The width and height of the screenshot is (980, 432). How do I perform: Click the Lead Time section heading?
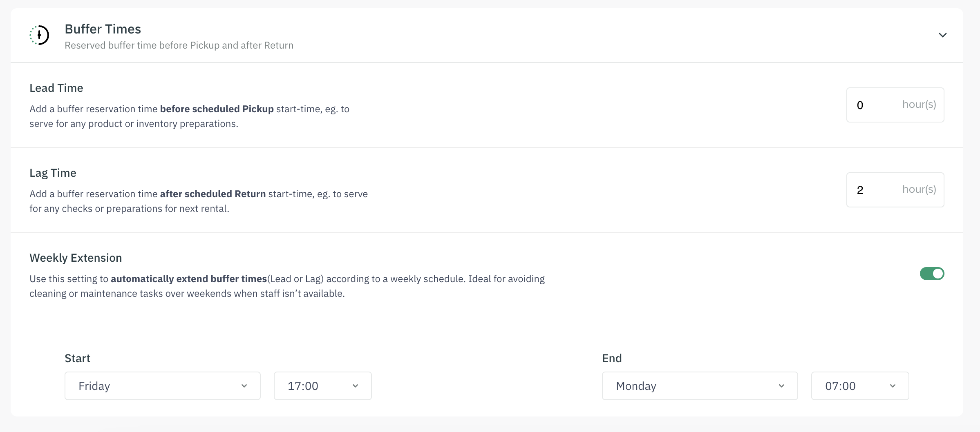pyautogui.click(x=56, y=88)
